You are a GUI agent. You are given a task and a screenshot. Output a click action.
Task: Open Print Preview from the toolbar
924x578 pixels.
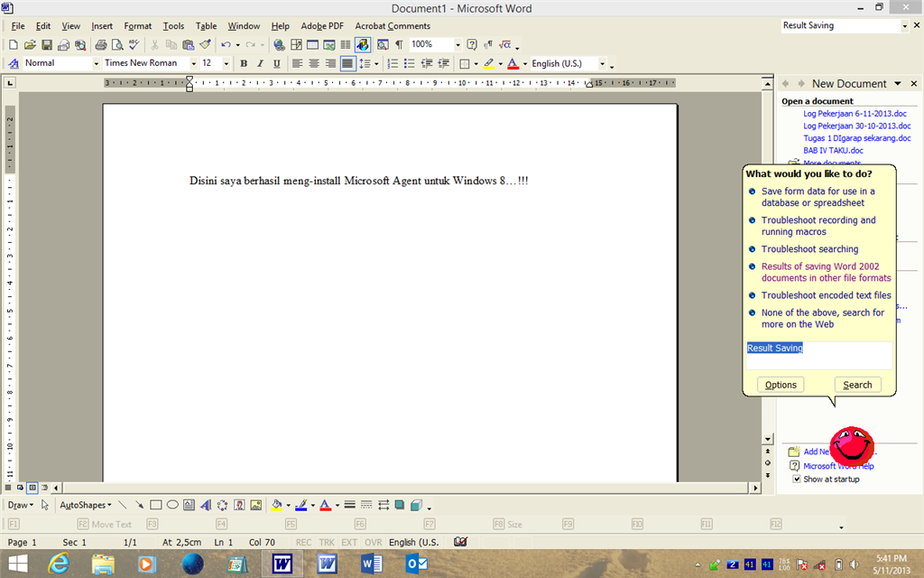click(x=117, y=45)
